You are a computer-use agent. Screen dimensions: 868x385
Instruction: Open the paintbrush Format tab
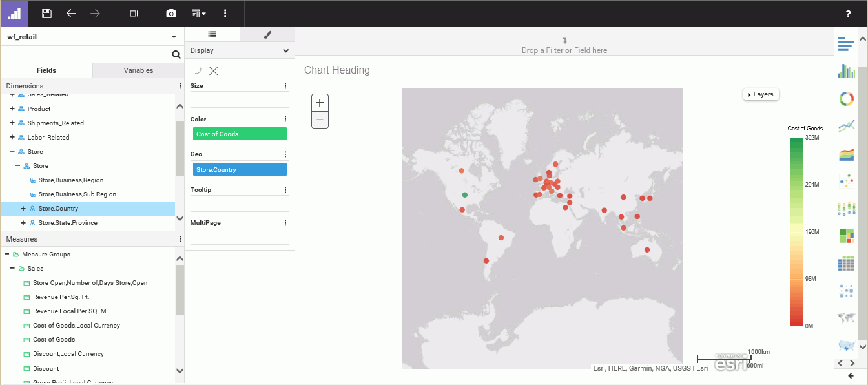(x=267, y=35)
